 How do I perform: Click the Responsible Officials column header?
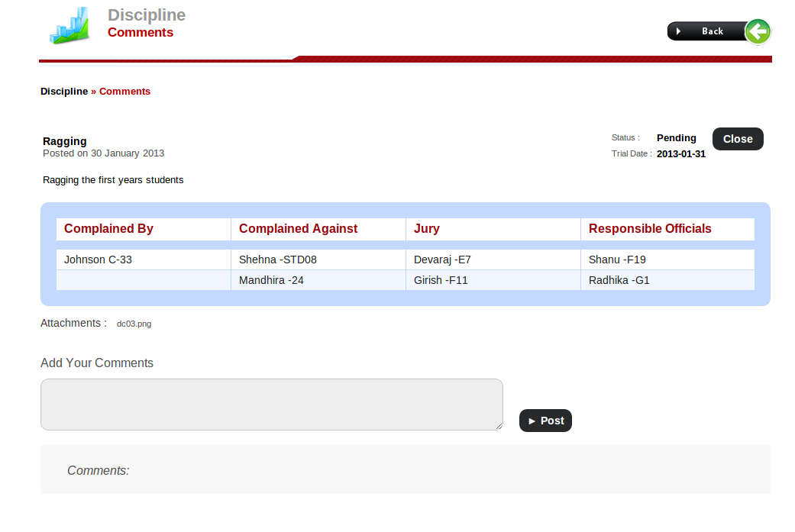[x=650, y=229]
